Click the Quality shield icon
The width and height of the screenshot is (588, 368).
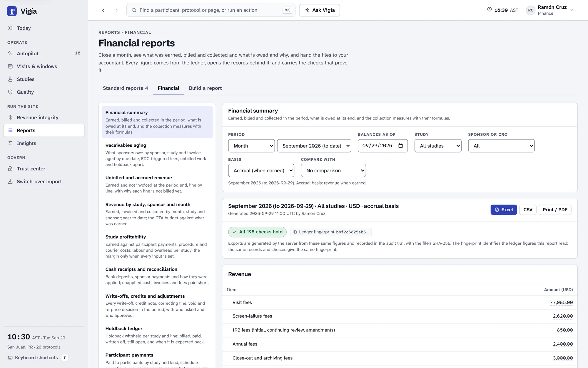[10, 92]
